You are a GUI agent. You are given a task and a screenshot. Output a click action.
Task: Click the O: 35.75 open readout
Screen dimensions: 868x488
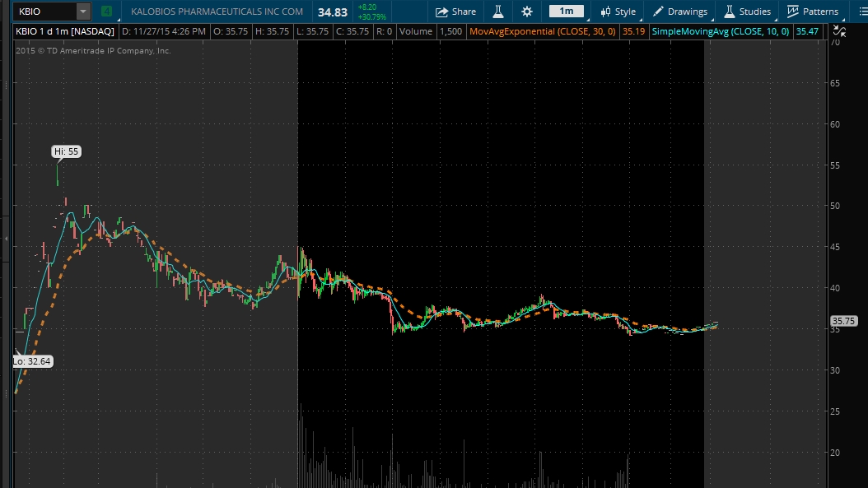tap(231, 31)
